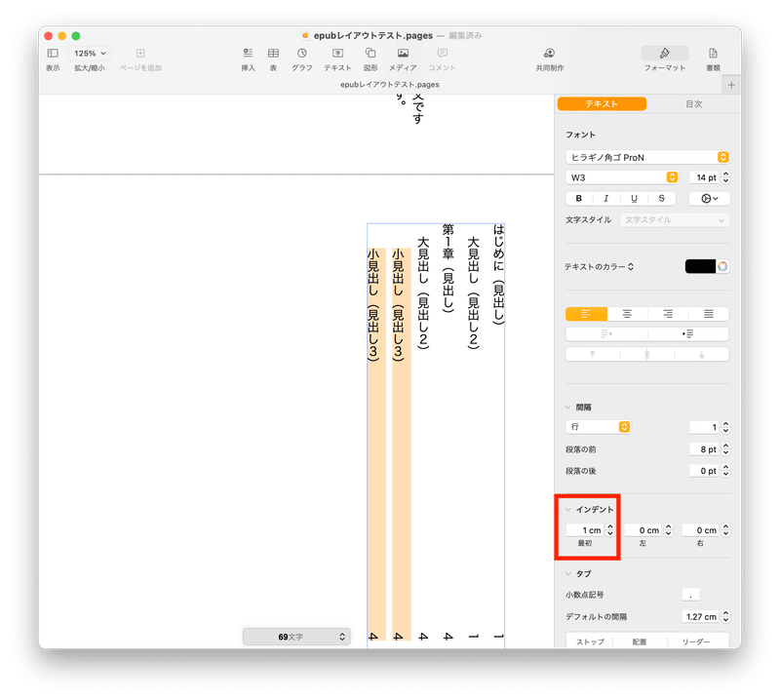
Task: Toggle underline formatting
Action: [634, 199]
